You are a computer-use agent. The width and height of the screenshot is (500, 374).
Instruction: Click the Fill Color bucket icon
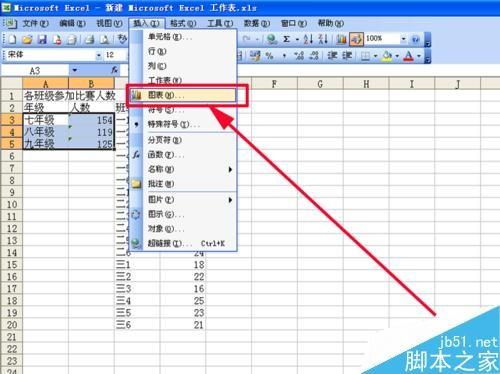387,56
